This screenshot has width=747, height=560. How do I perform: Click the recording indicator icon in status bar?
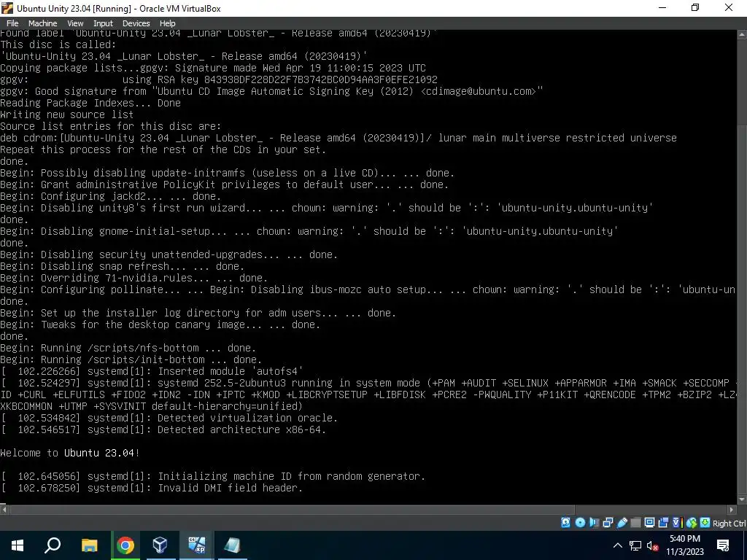click(x=663, y=523)
